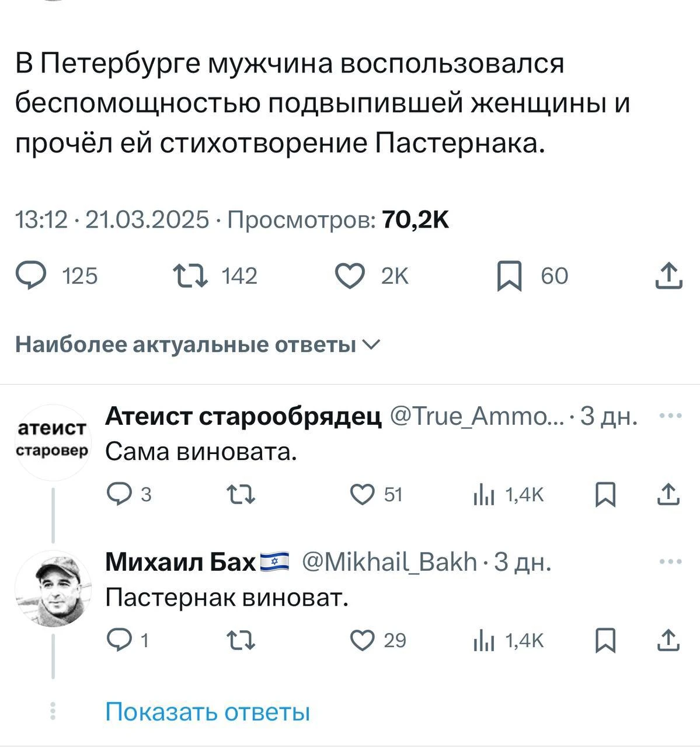This screenshot has width=700, height=747.
Task: Share the main tweet
Action: (x=668, y=276)
